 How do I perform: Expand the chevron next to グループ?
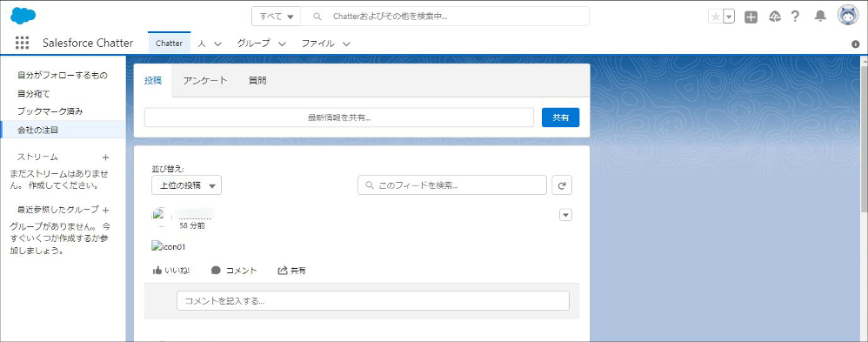click(x=282, y=44)
